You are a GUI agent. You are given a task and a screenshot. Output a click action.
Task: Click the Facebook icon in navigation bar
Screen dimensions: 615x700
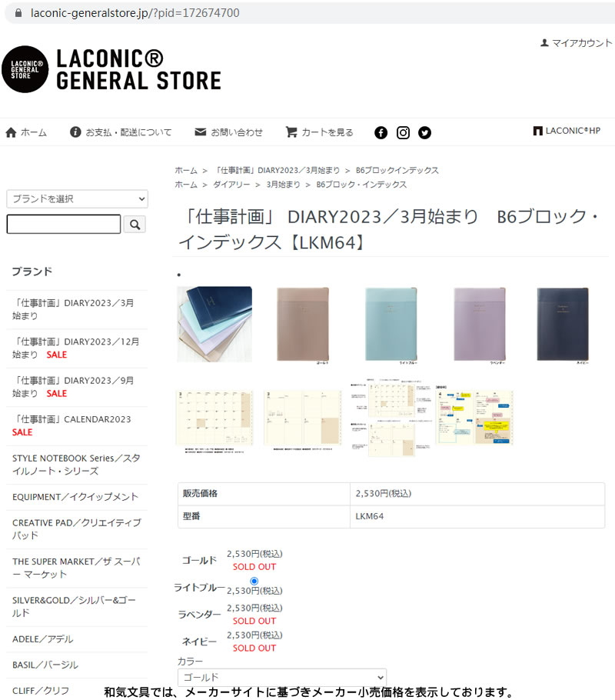[x=381, y=132]
